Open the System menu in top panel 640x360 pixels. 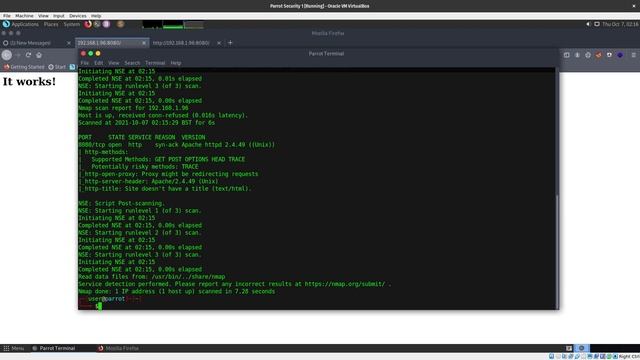pyautogui.click(x=71, y=24)
